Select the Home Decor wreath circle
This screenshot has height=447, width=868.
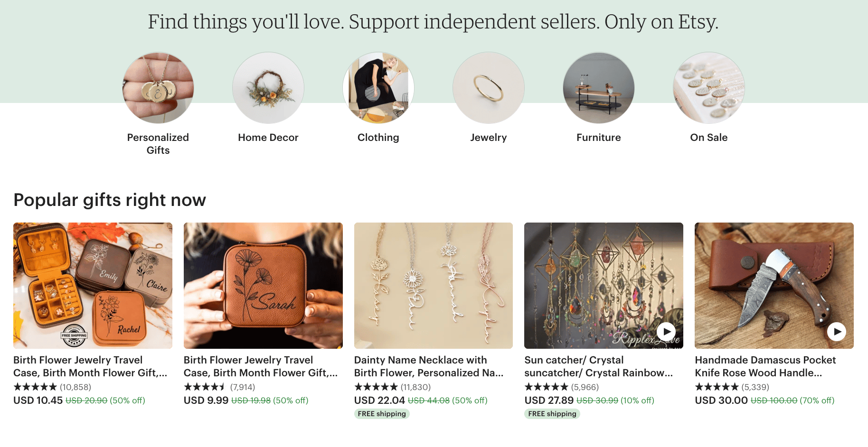pyautogui.click(x=268, y=88)
